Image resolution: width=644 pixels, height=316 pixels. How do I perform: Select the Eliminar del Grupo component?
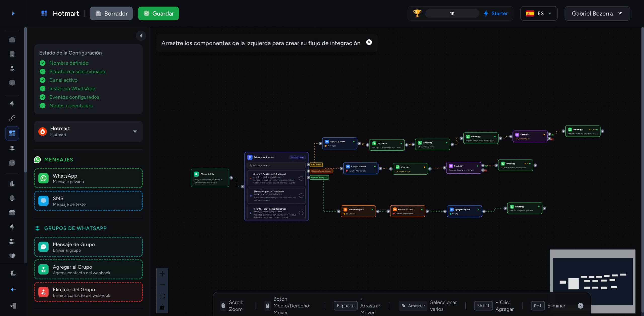(88, 292)
